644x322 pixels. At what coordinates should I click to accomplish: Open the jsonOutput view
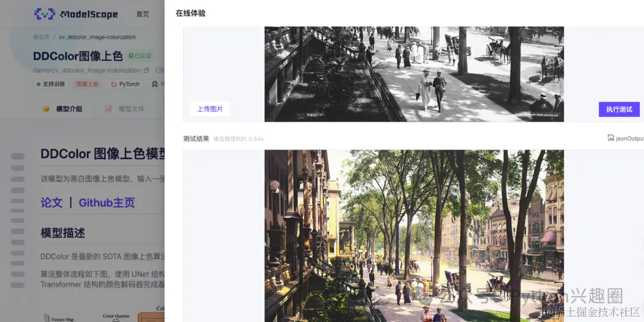626,138
